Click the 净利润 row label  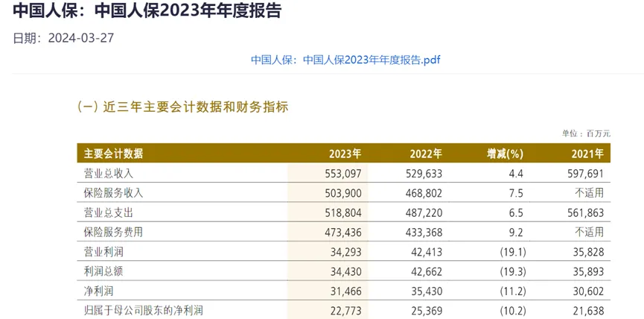[98, 291]
